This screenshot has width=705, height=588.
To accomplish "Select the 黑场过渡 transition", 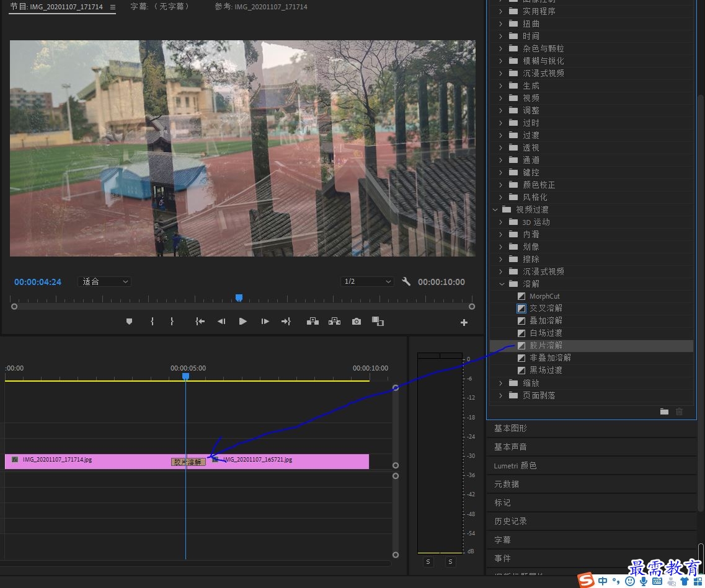I will coord(546,370).
